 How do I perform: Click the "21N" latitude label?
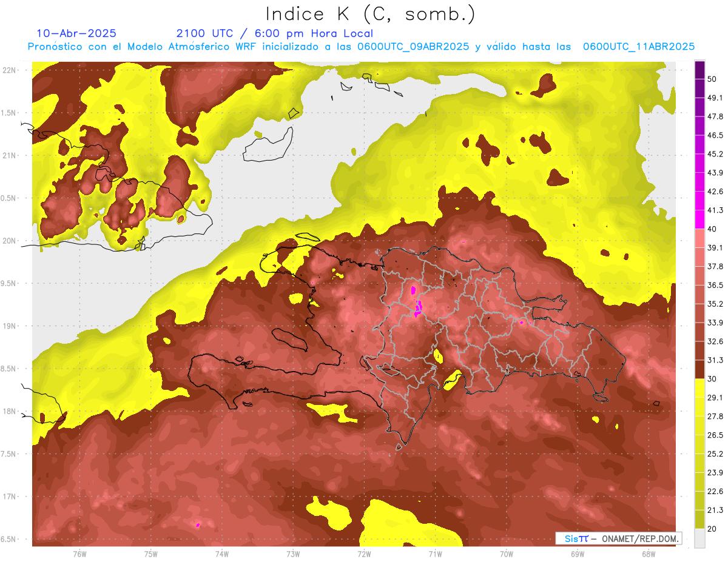tap(9, 155)
